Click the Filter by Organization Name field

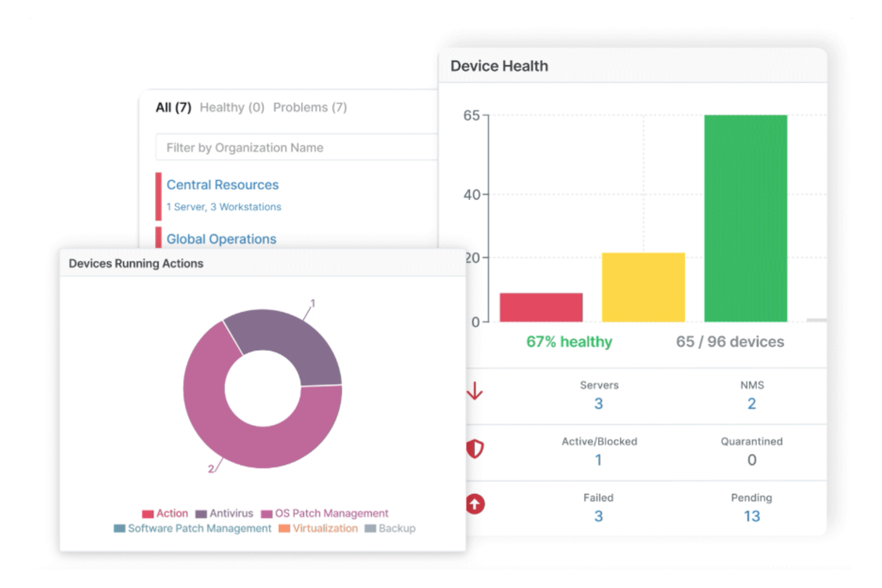coord(296,147)
